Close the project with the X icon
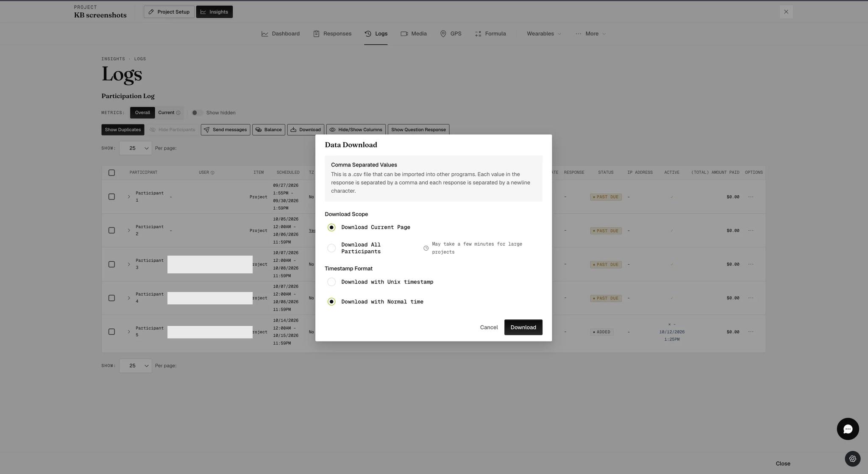Viewport: 868px width, 474px height. 786,12
